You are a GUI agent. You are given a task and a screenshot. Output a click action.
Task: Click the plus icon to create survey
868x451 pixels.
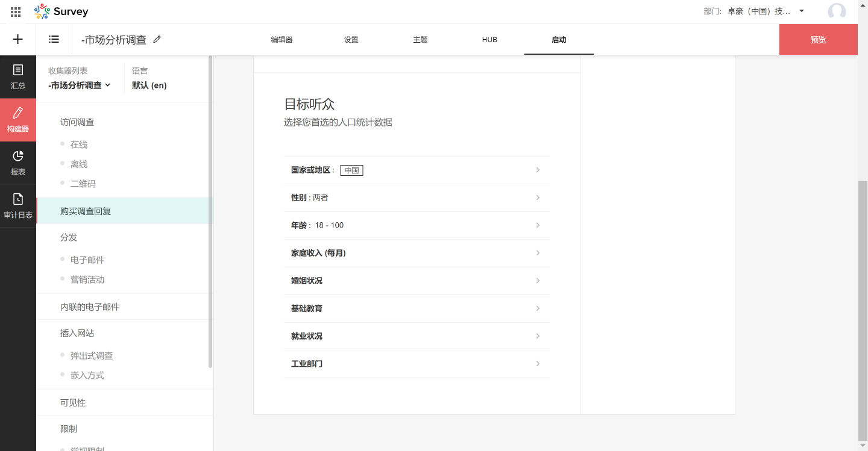click(18, 39)
